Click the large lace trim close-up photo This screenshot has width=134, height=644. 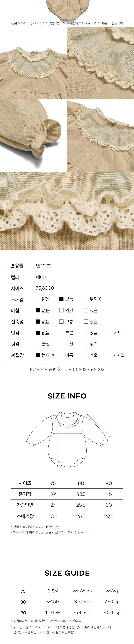pos(67,211)
